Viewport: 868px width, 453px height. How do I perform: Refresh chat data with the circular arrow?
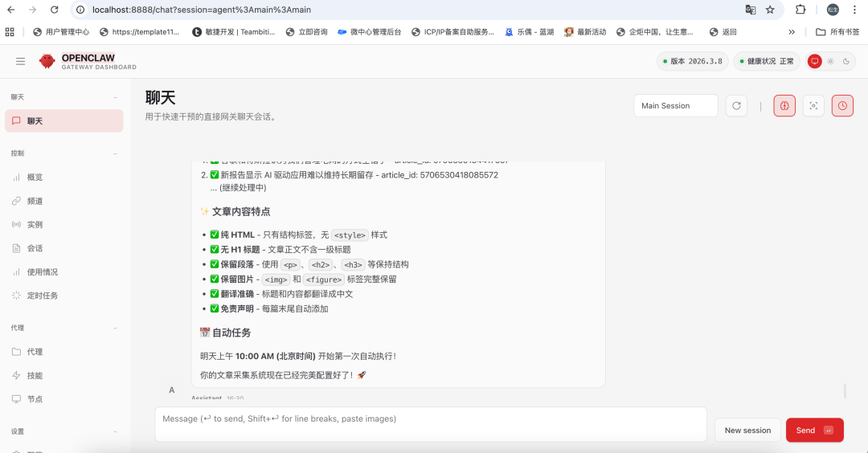coord(736,106)
